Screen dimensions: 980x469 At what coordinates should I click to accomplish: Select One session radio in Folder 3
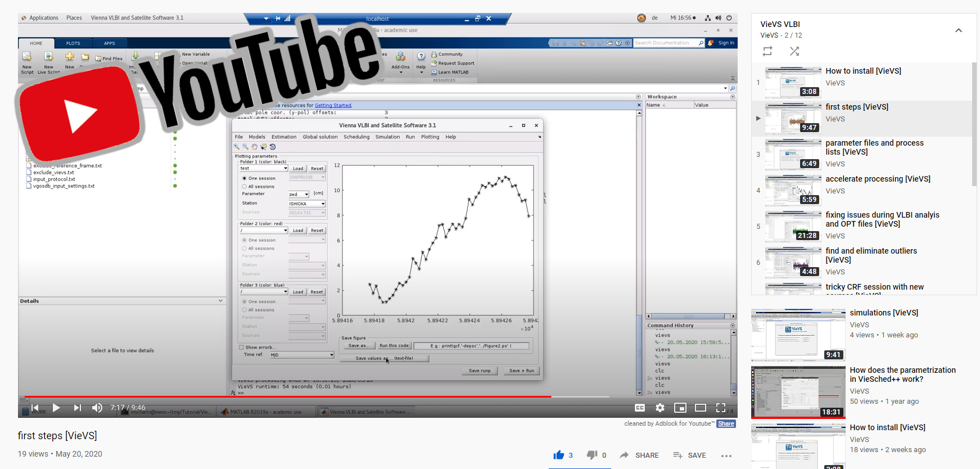pyautogui.click(x=245, y=302)
